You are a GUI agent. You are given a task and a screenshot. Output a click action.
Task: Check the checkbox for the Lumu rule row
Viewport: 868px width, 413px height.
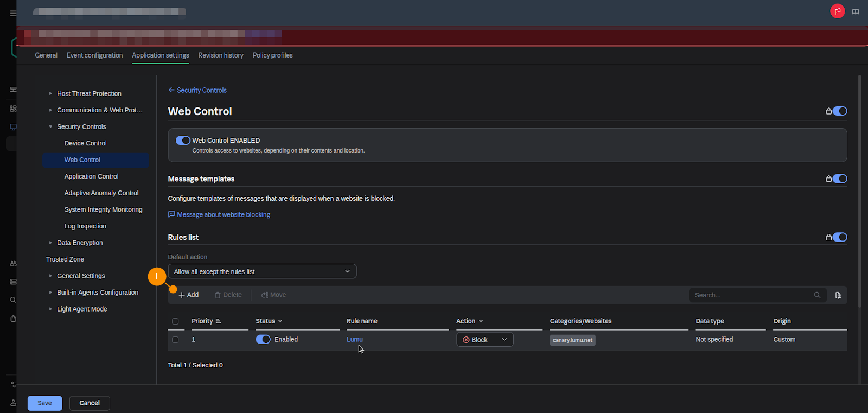pyautogui.click(x=175, y=340)
